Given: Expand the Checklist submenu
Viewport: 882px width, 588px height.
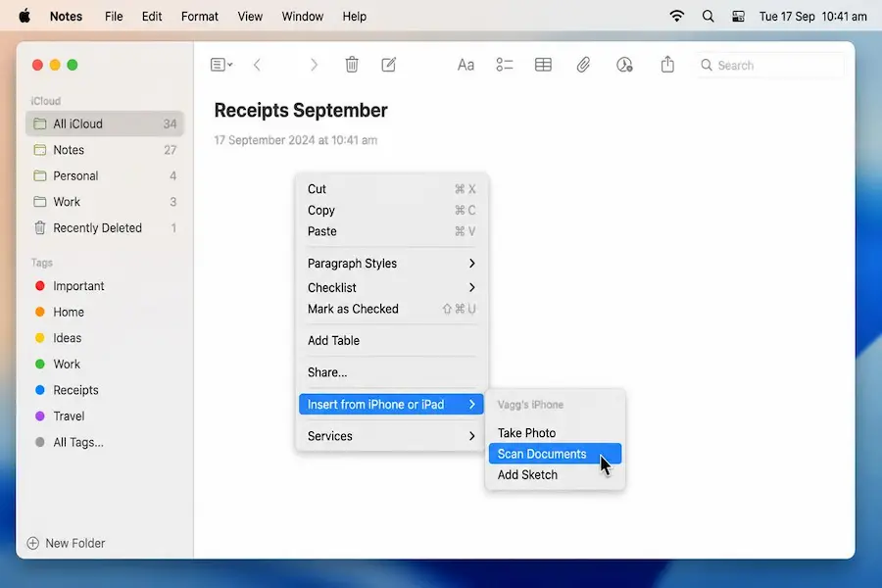Looking at the screenshot, I should (x=391, y=287).
